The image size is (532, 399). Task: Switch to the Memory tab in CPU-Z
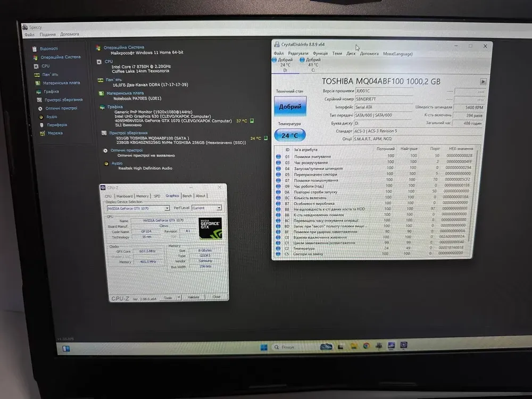click(x=142, y=196)
